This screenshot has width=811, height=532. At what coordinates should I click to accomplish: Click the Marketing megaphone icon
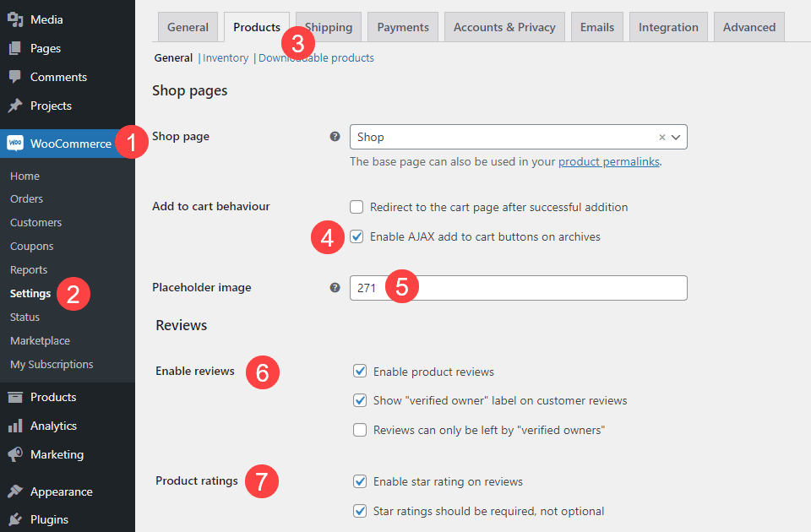click(x=17, y=454)
